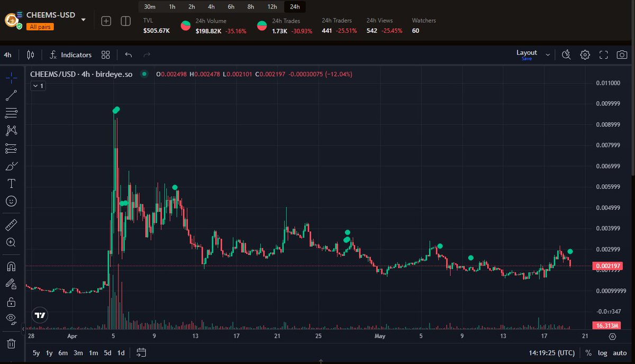Set chart range to 1m

click(x=93, y=353)
